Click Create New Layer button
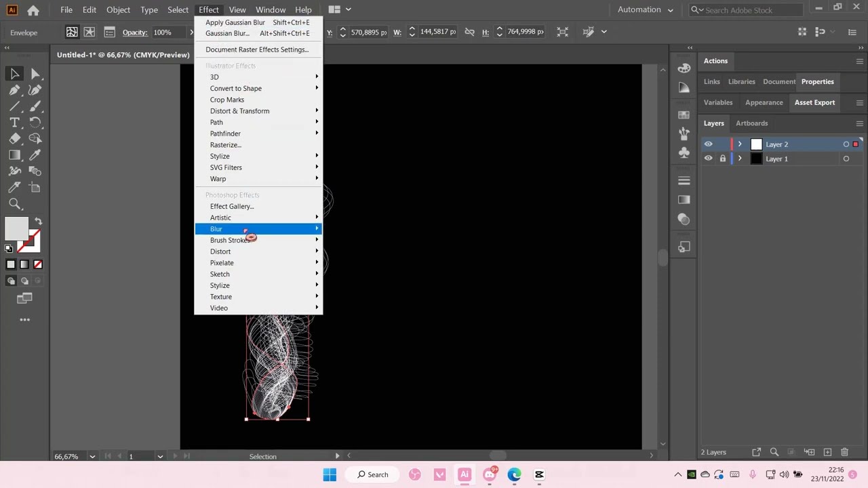Viewport: 868px width, 488px height. [827, 452]
